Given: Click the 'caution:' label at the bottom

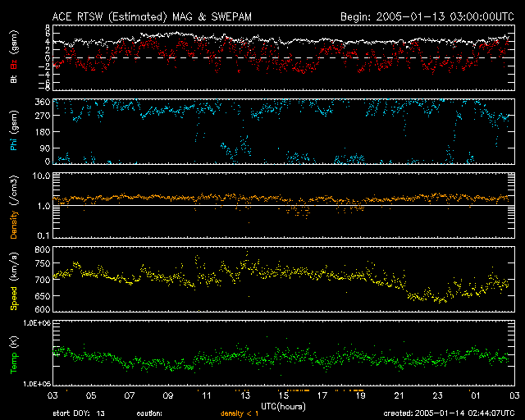Looking at the screenshot, I should tap(148, 413).
